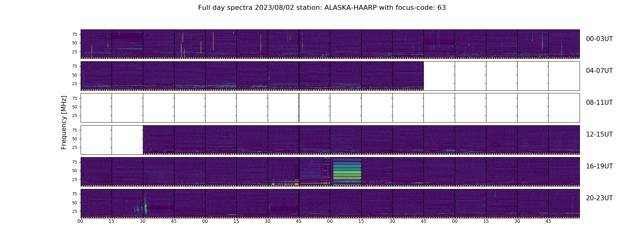The width and height of the screenshot is (644, 245).
Task: Select the 25 tick of the 16-19UT row
Action: click(x=75, y=179)
